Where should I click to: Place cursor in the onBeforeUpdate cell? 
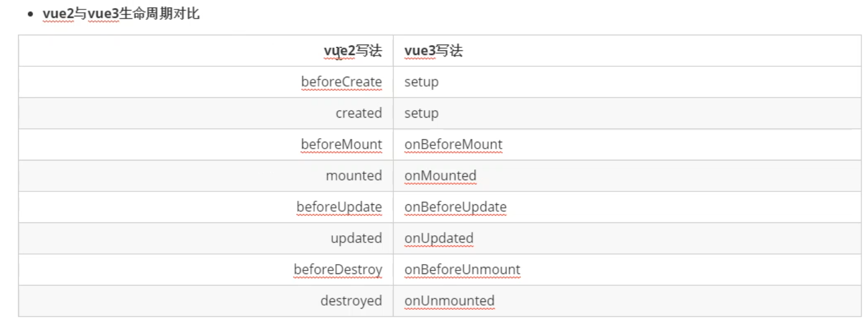[x=455, y=207]
